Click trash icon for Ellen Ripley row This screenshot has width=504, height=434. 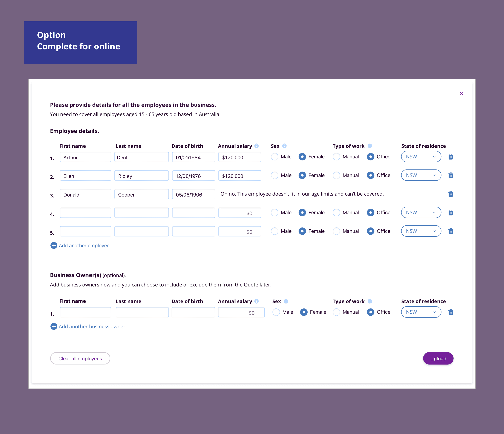(450, 175)
